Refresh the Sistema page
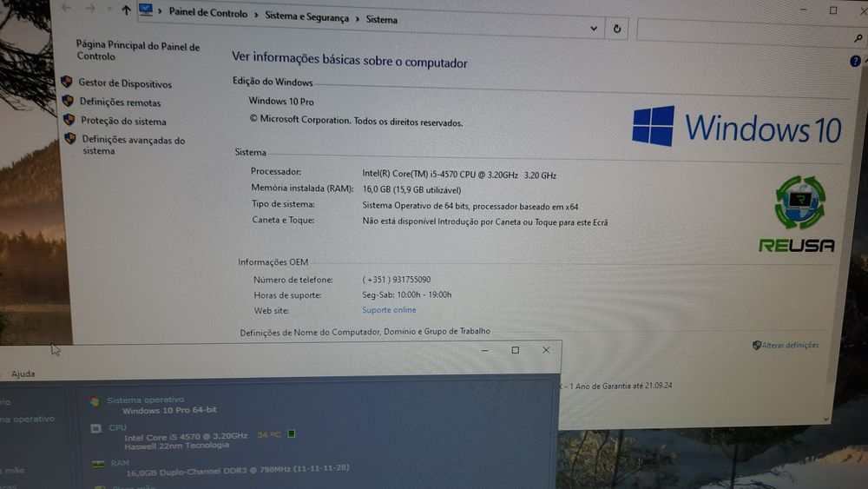Viewport: 868px width, 489px height. click(x=616, y=29)
